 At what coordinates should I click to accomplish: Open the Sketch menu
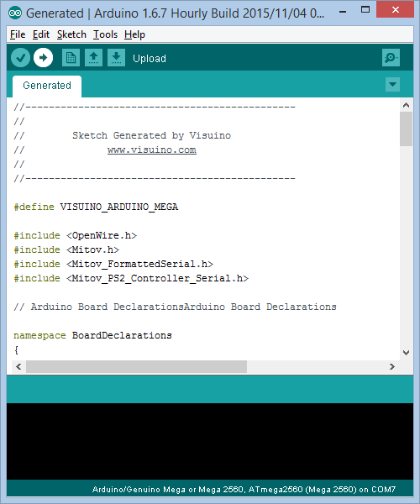pyautogui.click(x=71, y=34)
